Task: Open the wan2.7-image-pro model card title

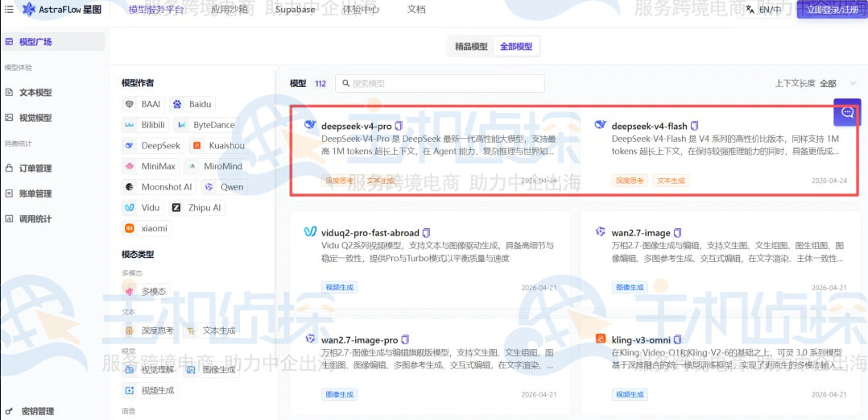Action: pos(360,339)
